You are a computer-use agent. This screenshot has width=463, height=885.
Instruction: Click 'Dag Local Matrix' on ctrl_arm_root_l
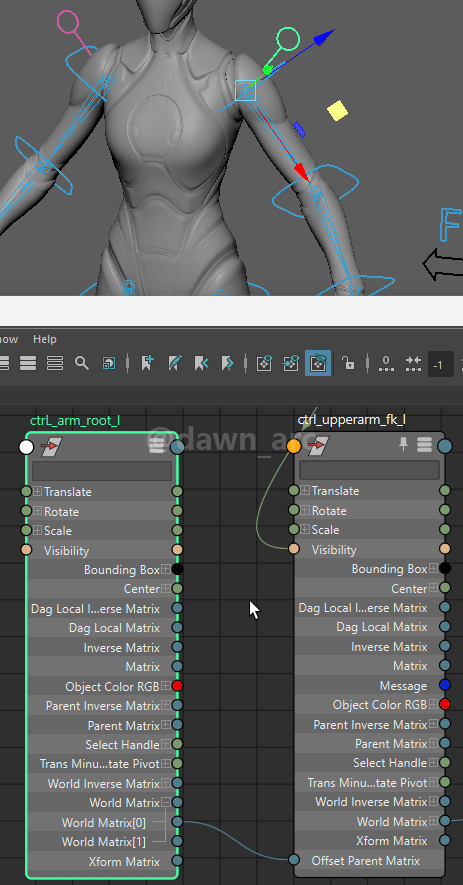(x=114, y=628)
